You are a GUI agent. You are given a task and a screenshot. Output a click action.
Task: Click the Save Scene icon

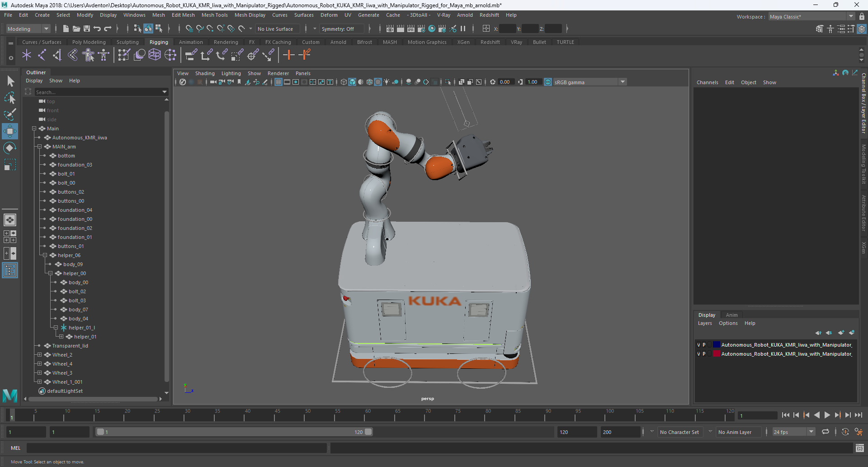click(x=86, y=29)
